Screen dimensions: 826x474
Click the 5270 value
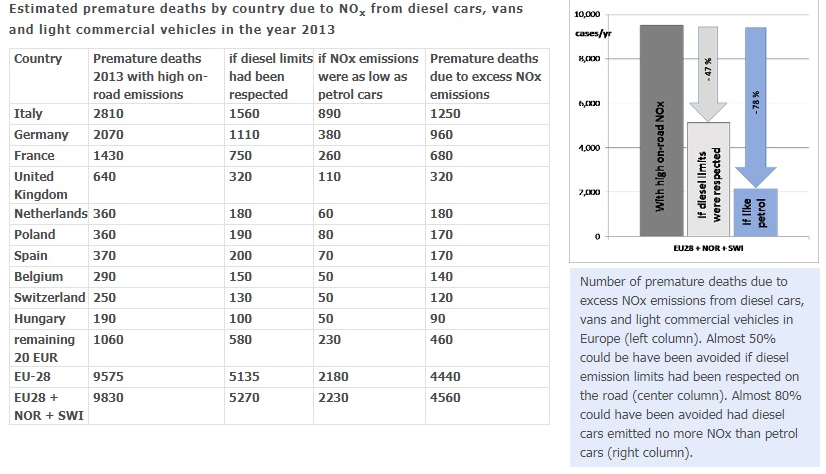[x=244, y=398]
